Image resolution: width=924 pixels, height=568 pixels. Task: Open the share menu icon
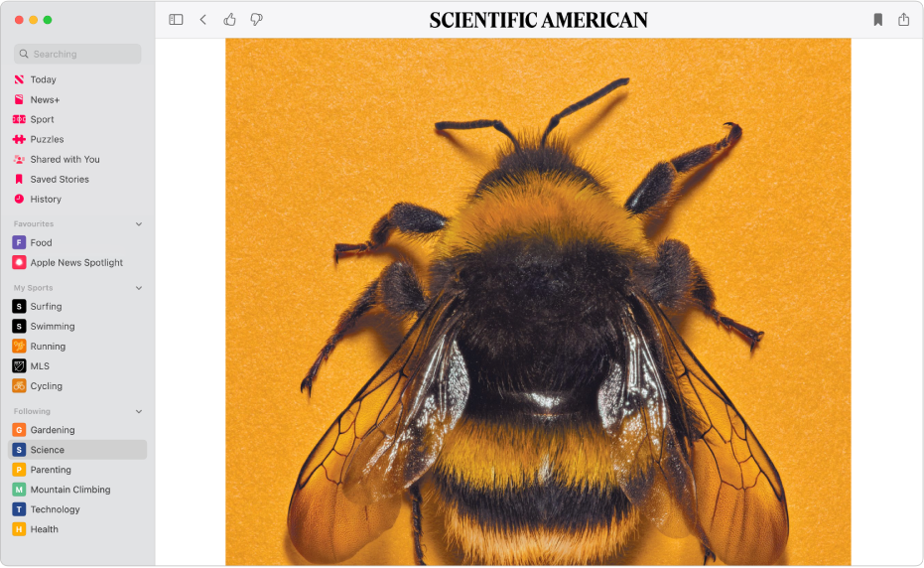(904, 20)
